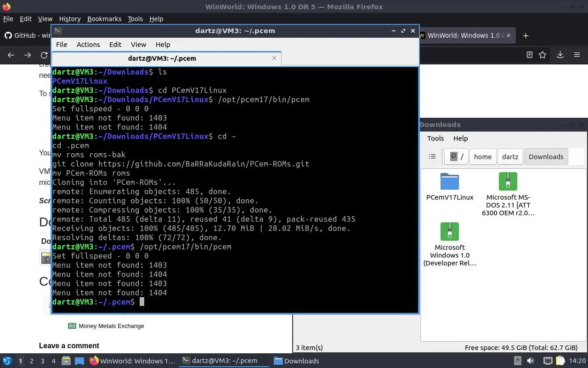
Task: Open Firefox Bookmarks menu
Action: tap(104, 19)
